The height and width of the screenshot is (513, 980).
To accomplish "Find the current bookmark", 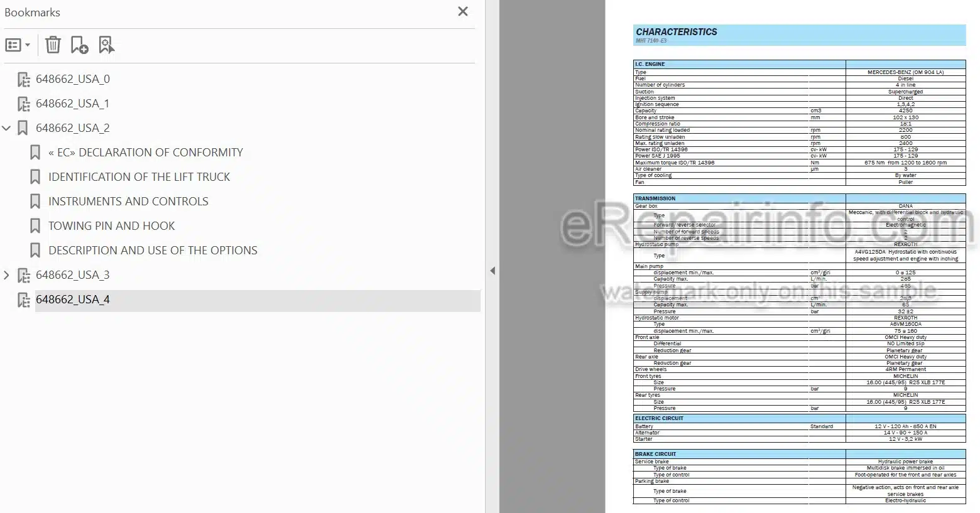I will coord(107,45).
